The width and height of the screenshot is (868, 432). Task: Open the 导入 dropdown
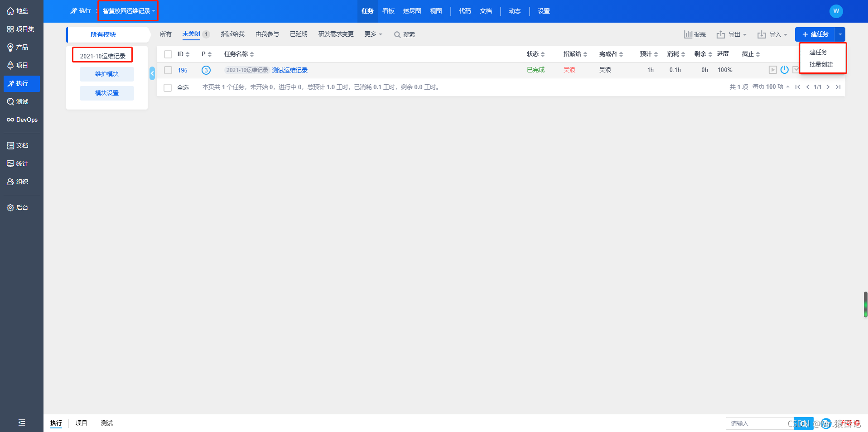[x=772, y=34]
